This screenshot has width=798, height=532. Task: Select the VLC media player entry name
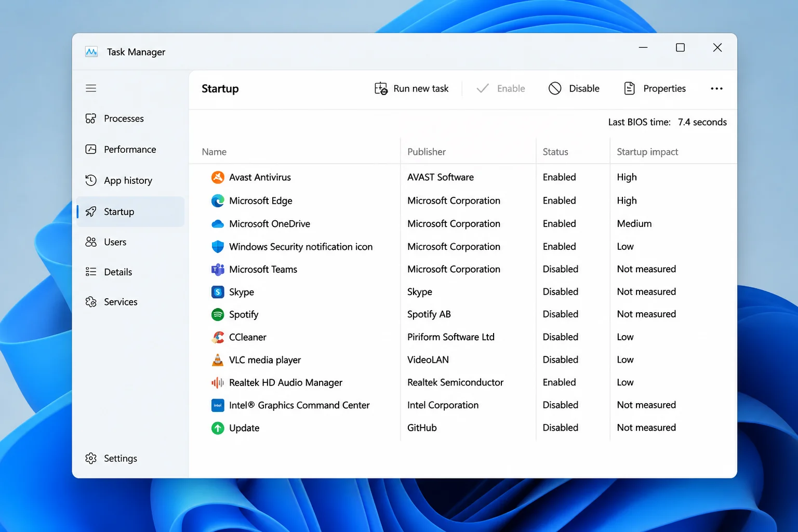pyautogui.click(x=265, y=360)
